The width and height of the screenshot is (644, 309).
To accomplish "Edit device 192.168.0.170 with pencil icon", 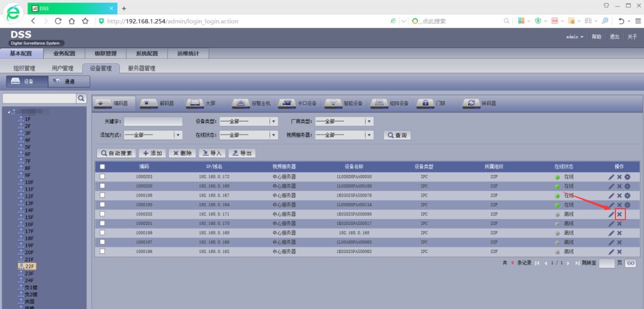I will [x=612, y=224].
